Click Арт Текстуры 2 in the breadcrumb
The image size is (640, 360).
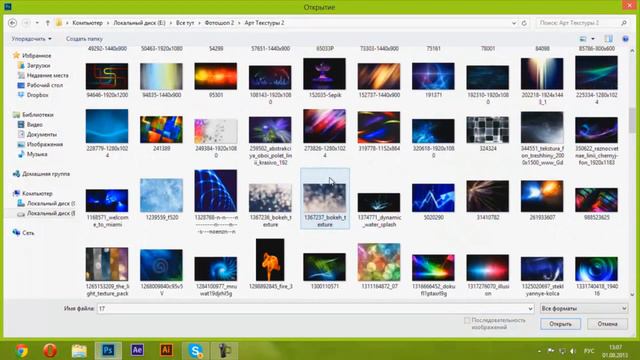264,23
